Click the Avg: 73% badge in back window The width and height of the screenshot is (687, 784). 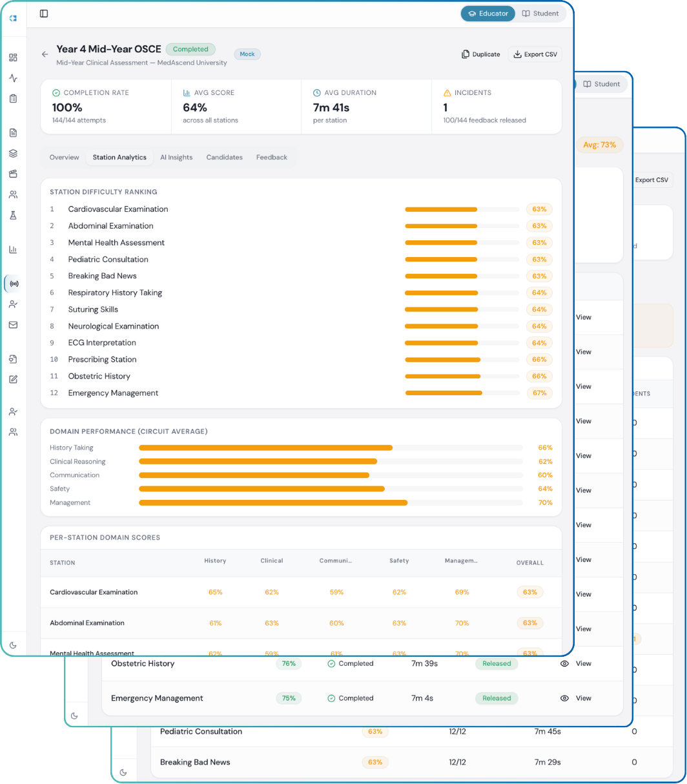tap(599, 145)
